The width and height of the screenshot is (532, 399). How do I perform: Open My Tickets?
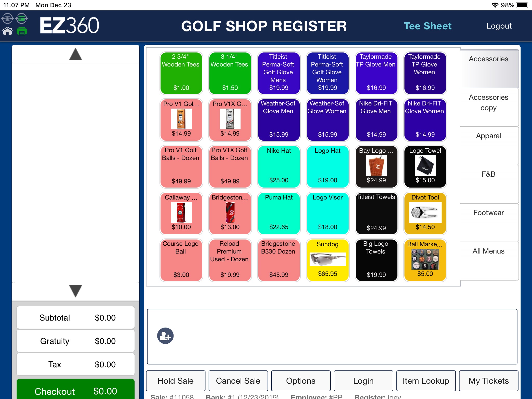(x=489, y=381)
